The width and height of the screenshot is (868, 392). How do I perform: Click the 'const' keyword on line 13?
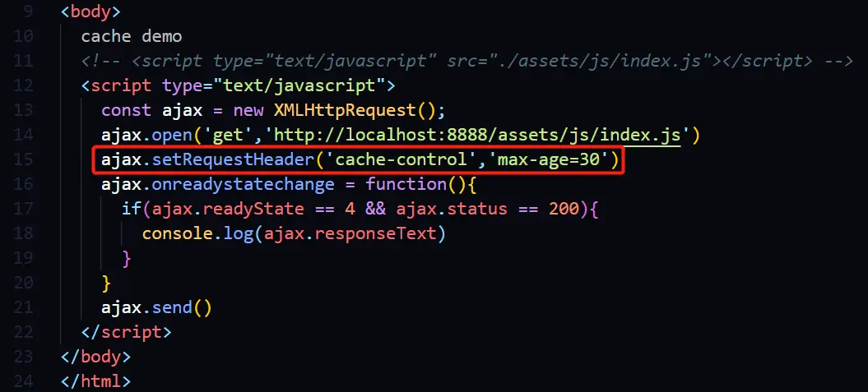click(x=126, y=110)
